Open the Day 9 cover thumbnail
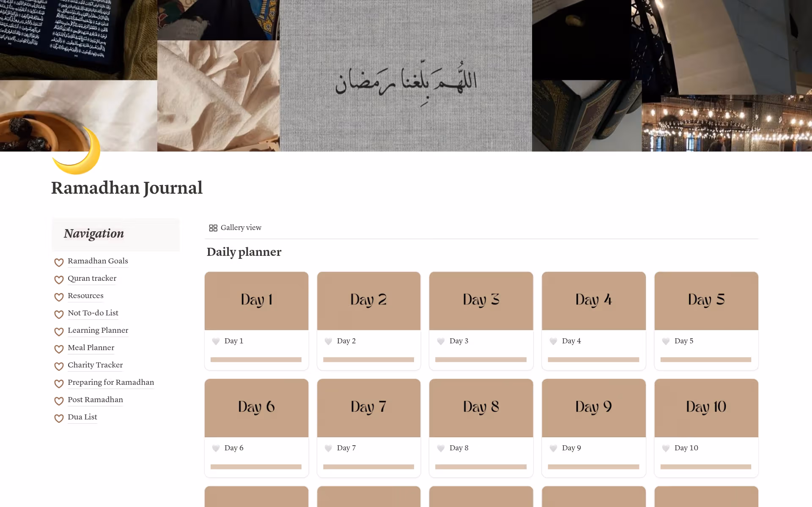The height and width of the screenshot is (507, 812). pos(593,408)
